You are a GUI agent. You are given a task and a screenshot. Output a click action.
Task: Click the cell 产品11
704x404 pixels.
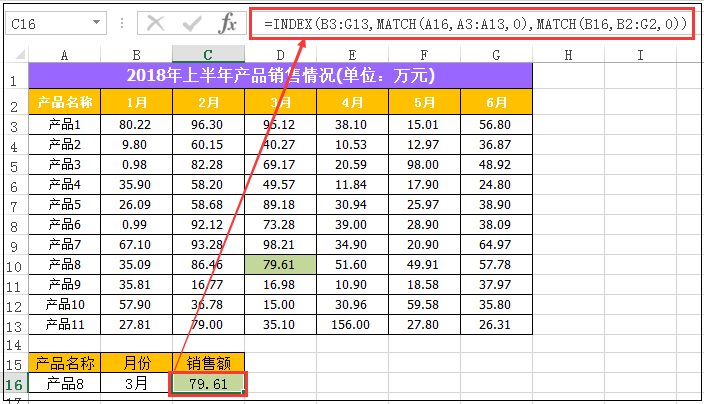(x=65, y=325)
